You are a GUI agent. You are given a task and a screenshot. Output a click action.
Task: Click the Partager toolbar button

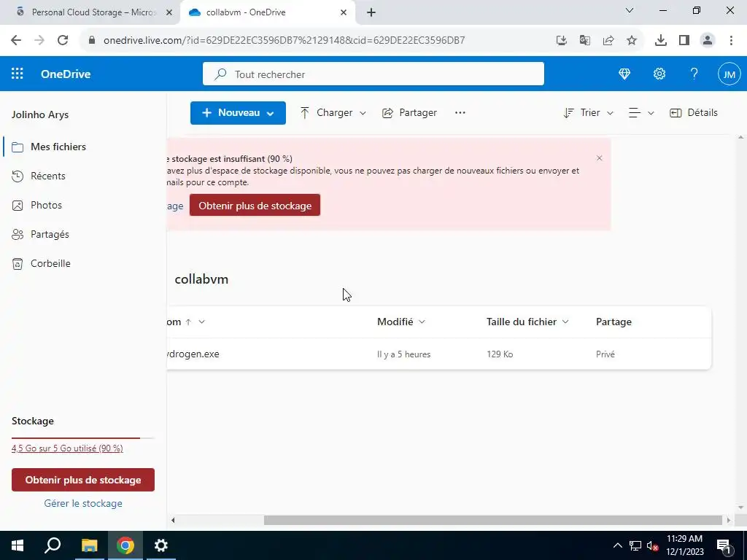pos(409,113)
